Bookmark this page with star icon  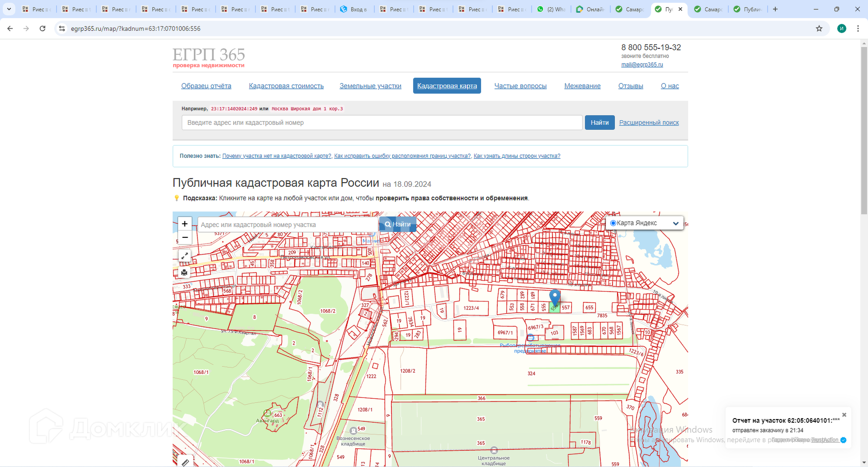[x=819, y=28]
